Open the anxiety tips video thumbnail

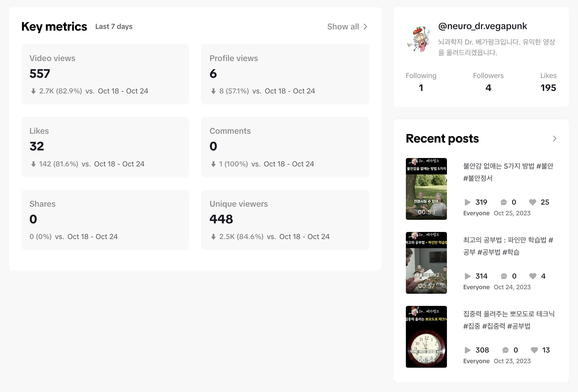click(x=426, y=189)
